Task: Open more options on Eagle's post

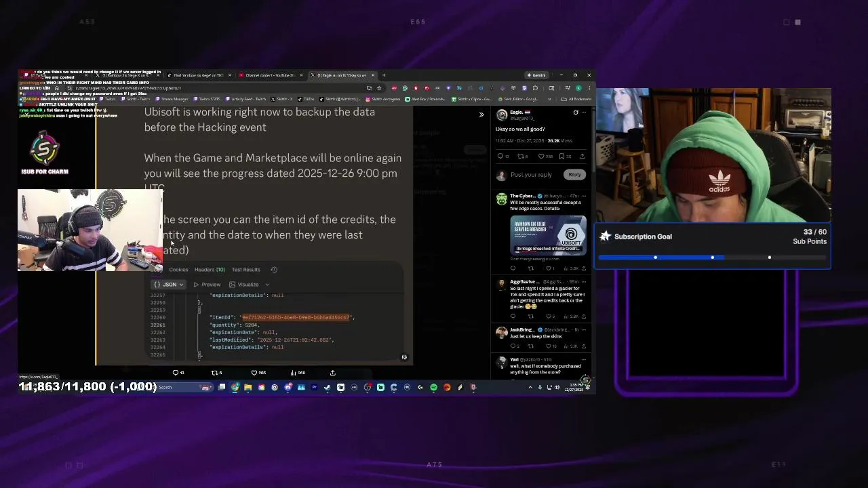Action: (x=584, y=113)
